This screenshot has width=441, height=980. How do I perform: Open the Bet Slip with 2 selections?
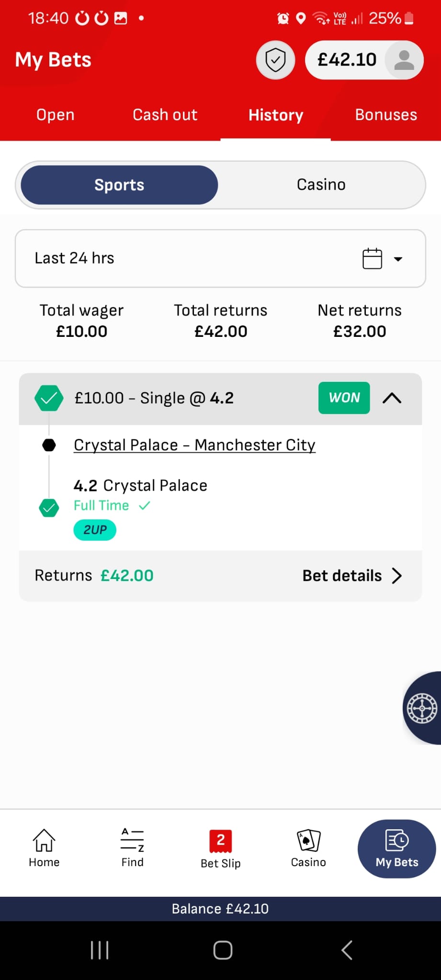tap(221, 849)
